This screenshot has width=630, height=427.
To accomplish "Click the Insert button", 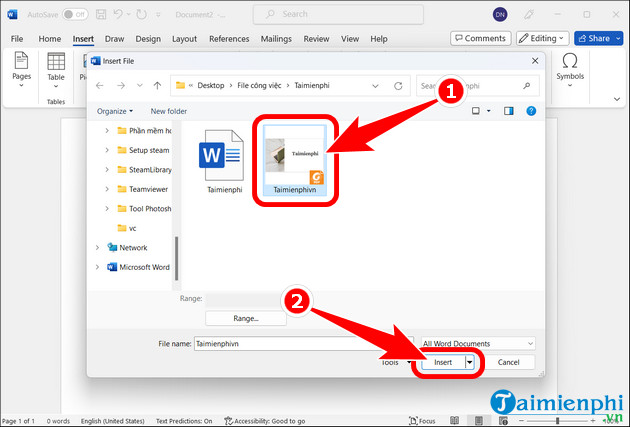I will 443,362.
